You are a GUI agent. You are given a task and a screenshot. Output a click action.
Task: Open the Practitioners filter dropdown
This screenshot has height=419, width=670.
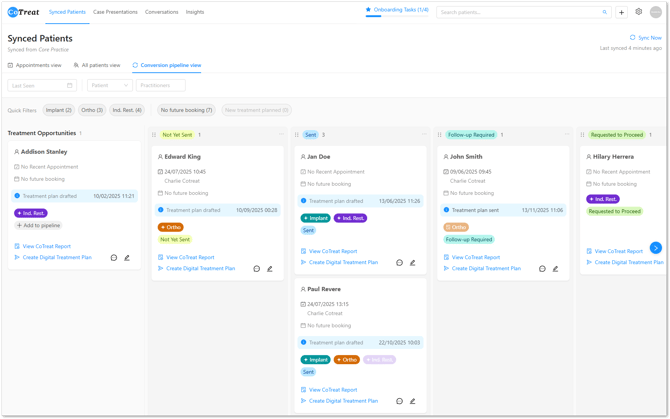pos(161,86)
